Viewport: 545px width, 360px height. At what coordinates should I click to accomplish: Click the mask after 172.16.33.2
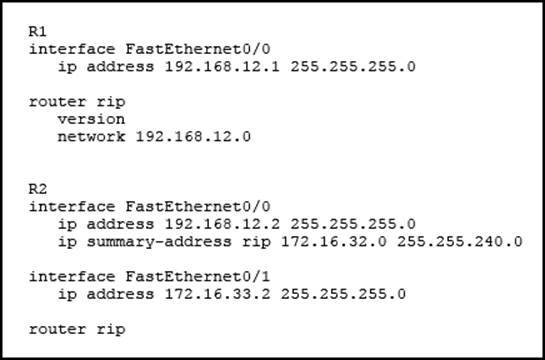point(343,294)
